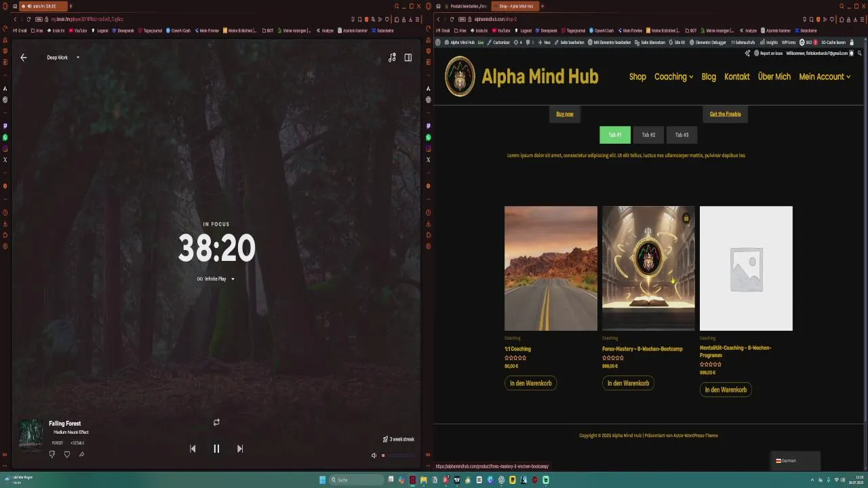Toggle the sidebar panel icon in brain.fm
Image resolution: width=868 pixels, height=488 pixels.
(x=408, y=58)
